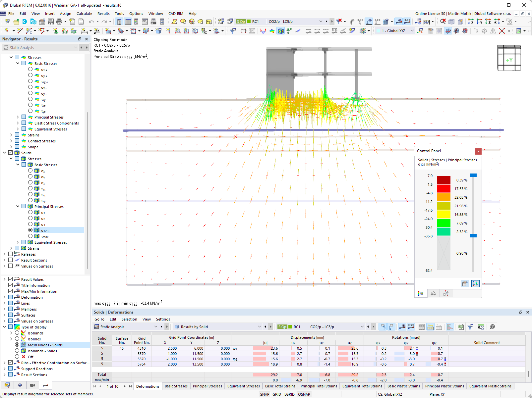Open the Calculate menu

(84, 14)
